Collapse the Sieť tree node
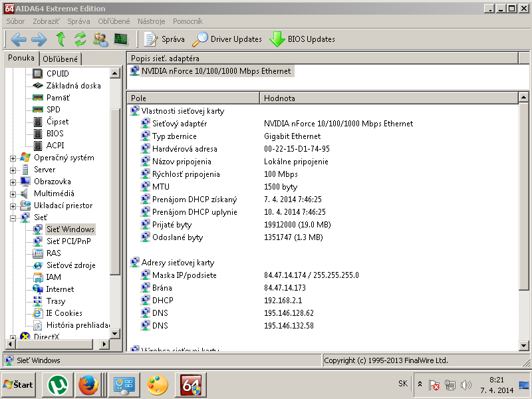The image size is (532, 399). point(13,218)
